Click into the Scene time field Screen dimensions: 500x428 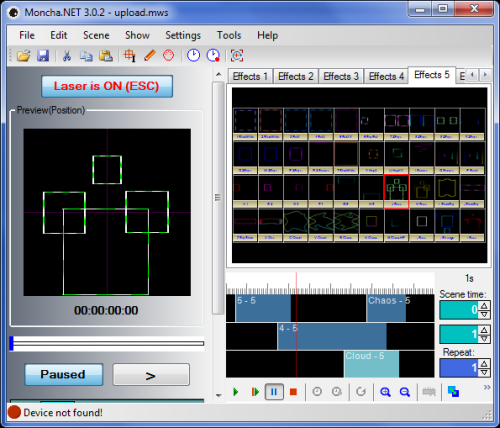(x=459, y=310)
